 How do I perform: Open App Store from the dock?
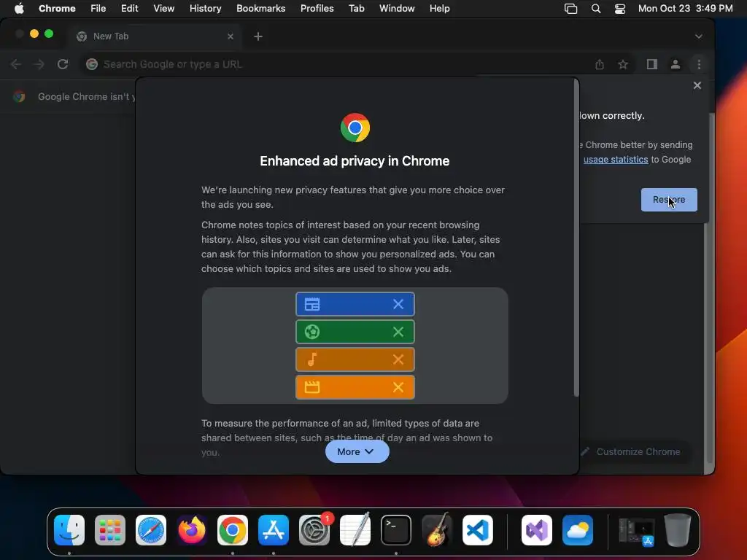coord(274,530)
